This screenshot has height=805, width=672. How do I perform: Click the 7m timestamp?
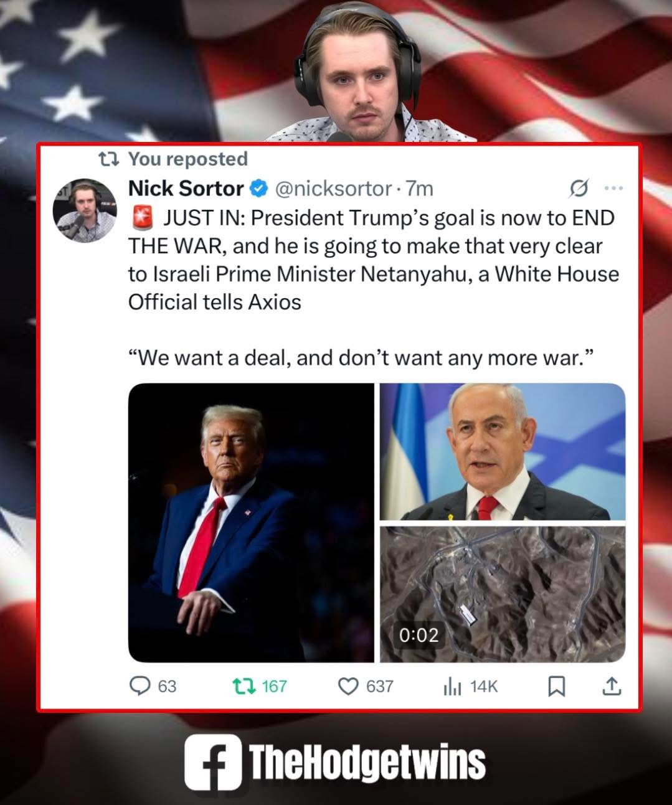(419, 187)
